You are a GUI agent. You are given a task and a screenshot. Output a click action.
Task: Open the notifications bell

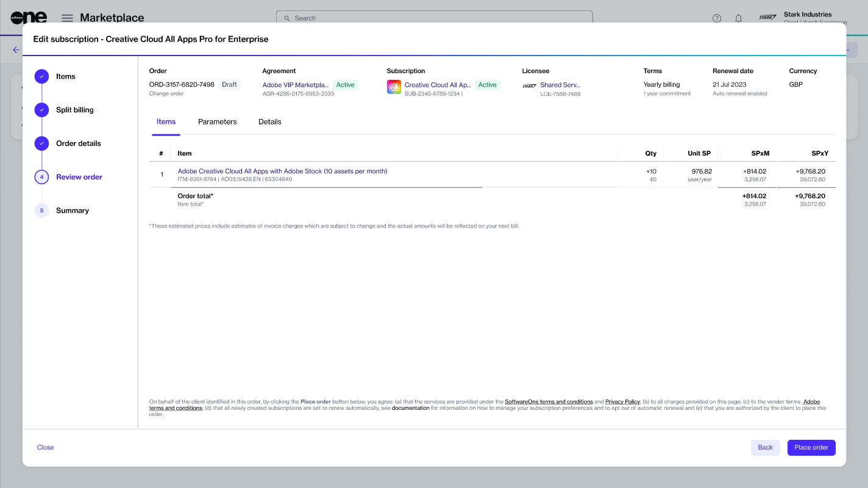tap(738, 18)
